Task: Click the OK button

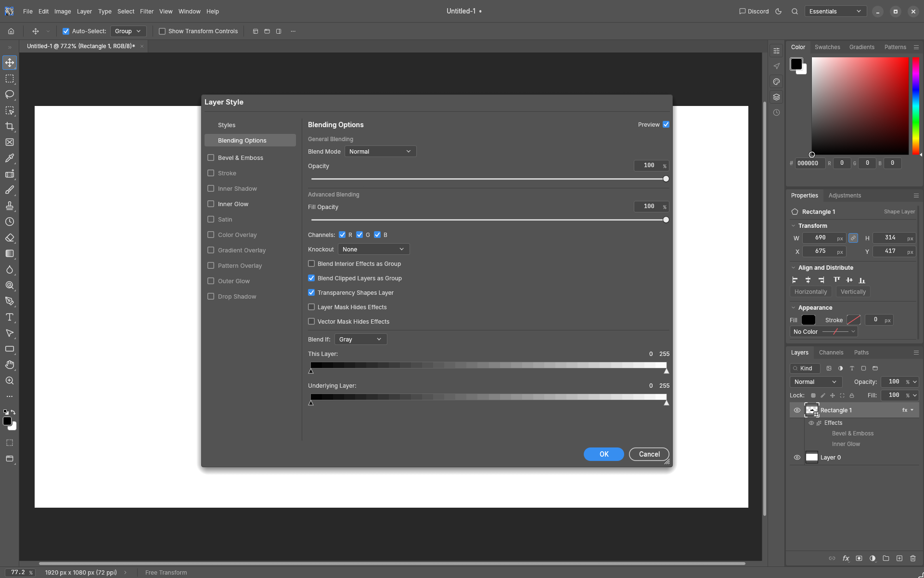Action: 603,454
